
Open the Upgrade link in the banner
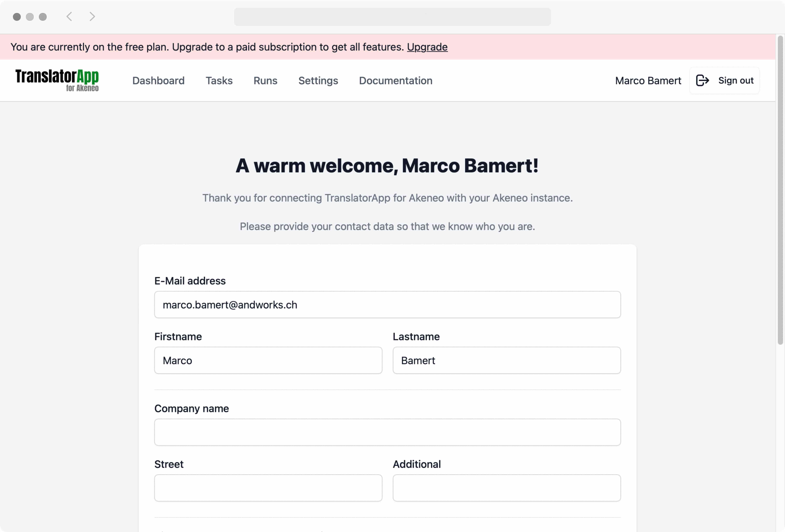[427, 47]
